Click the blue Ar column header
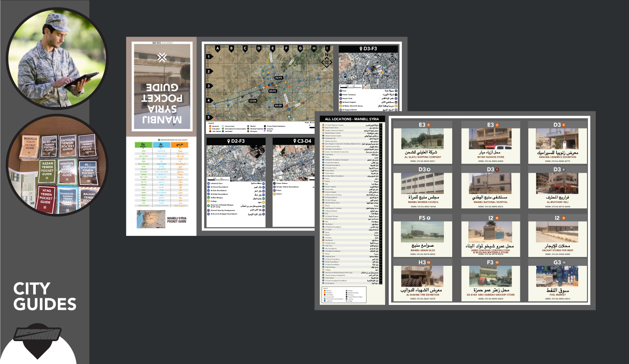The width and height of the screenshot is (629, 364). 161,145
